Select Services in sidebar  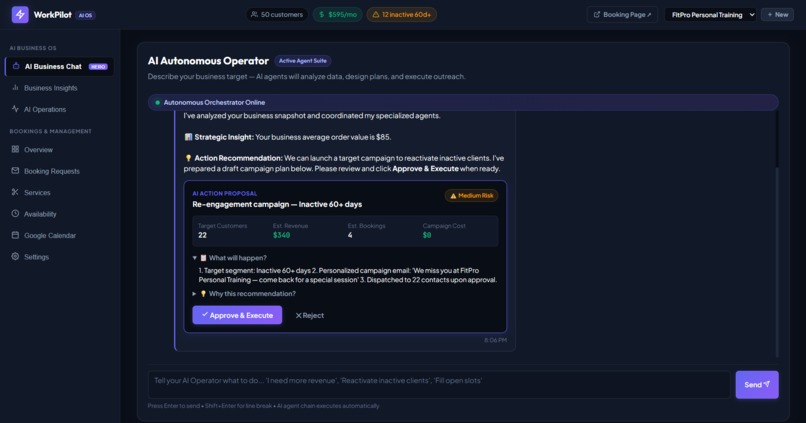coord(60,192)
